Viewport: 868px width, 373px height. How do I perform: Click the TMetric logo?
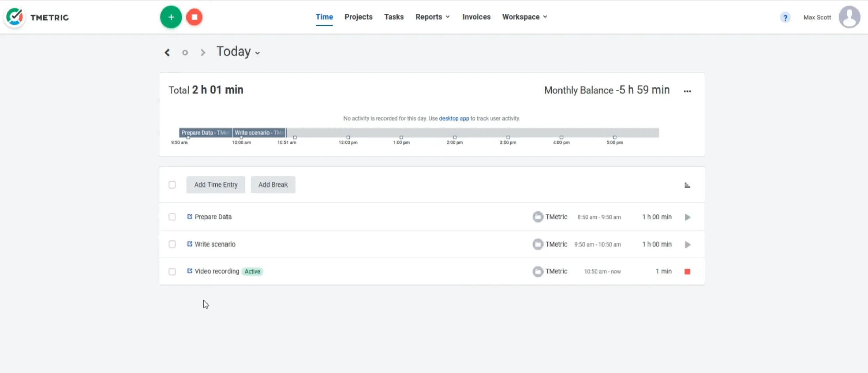click(36, 17)
